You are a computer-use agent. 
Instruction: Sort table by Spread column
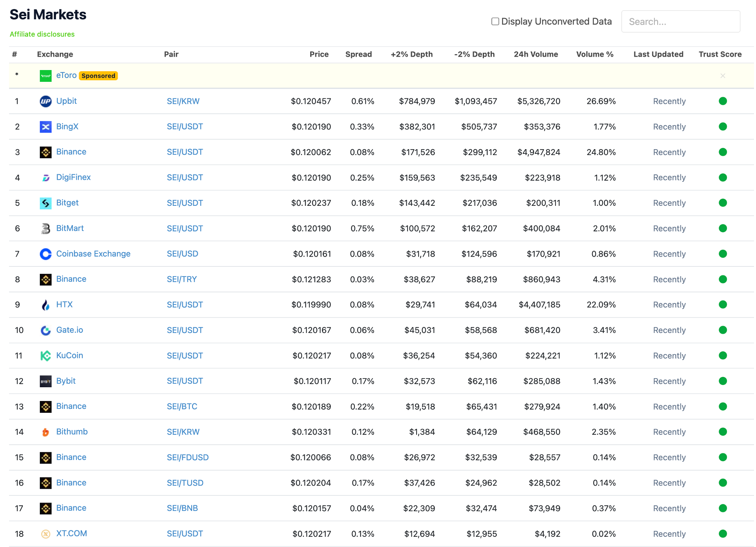[358, 54]
